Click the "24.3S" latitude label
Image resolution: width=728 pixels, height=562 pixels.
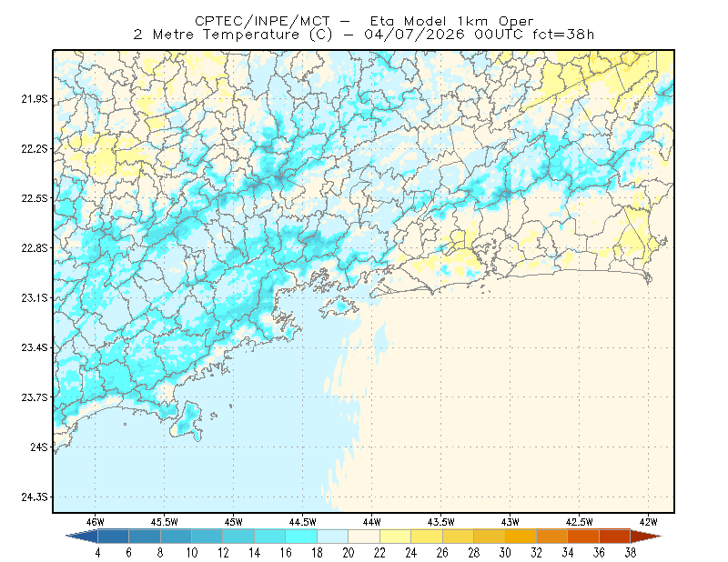pos(35,497)
